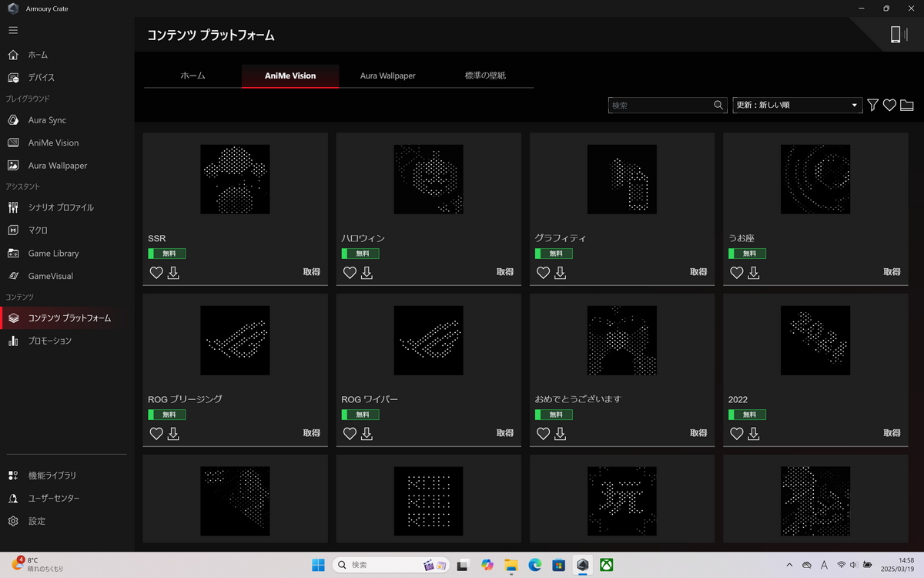Favorite the ROG ワイパー animation

click(x=350, y=434)
